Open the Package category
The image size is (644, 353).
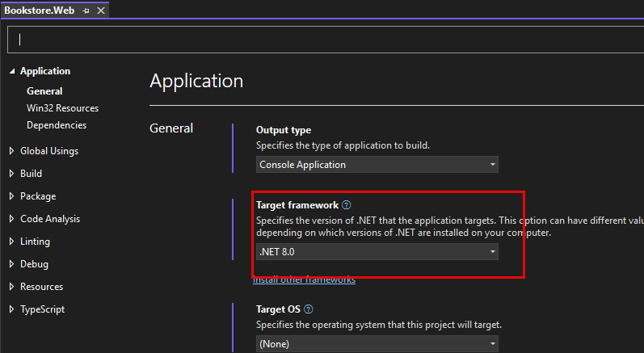38,196
